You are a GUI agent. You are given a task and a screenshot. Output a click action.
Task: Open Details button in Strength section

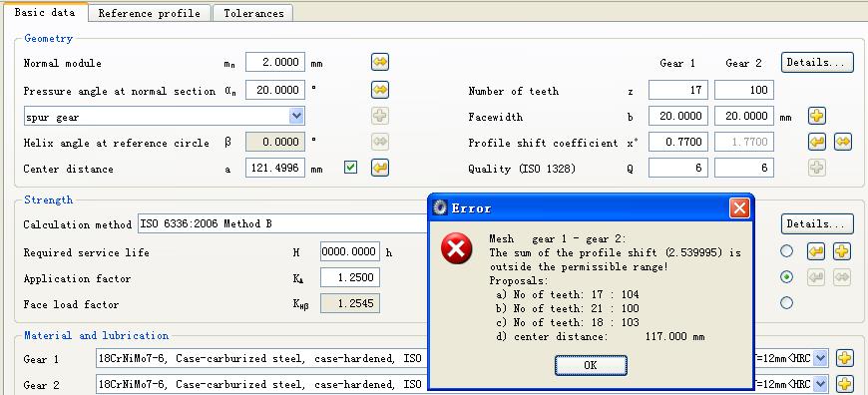(x=817, y=224)
